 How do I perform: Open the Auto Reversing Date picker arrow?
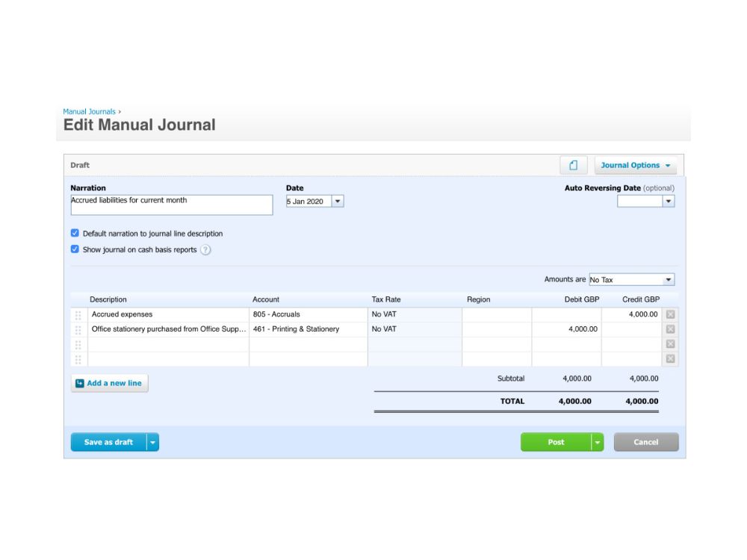tap(669, 201)
